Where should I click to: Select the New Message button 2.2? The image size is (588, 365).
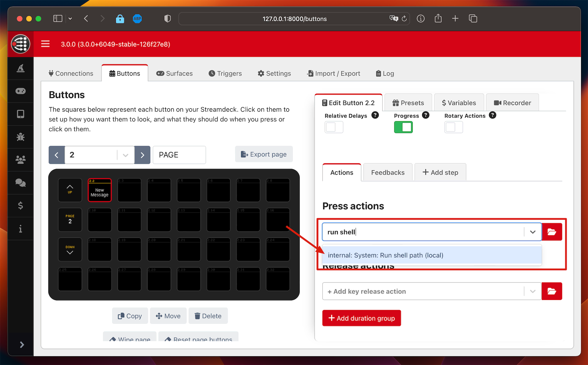[100, 190]
